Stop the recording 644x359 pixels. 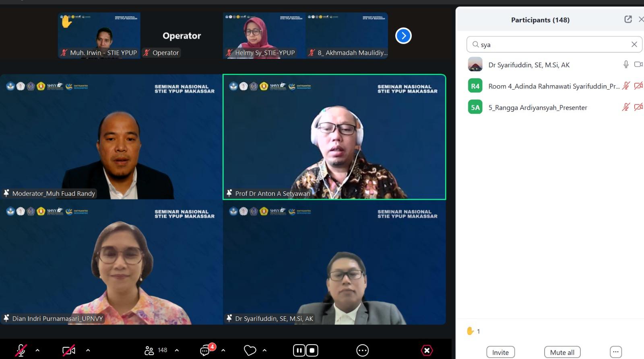pos(312,351)
